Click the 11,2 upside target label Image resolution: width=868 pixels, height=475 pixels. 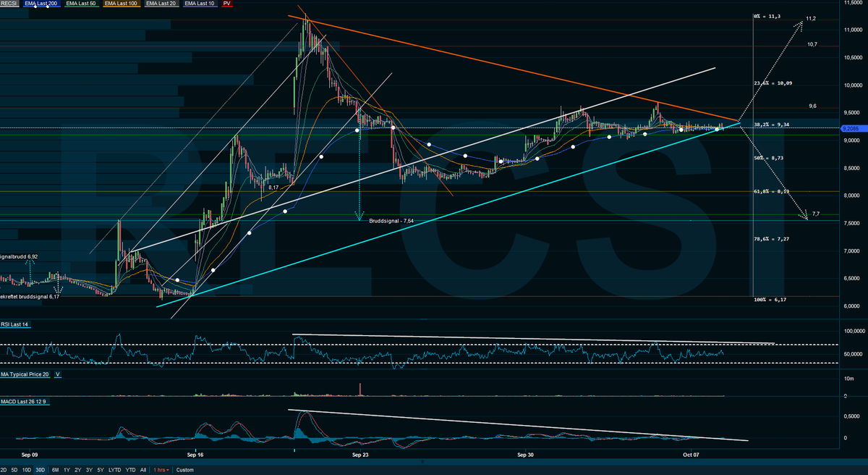click(x=811, y=18)
